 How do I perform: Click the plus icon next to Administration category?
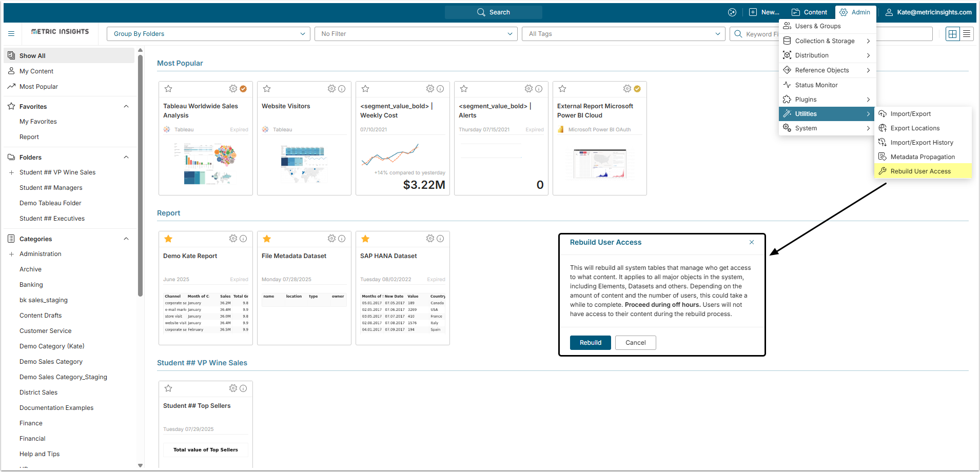click(11, 254)
